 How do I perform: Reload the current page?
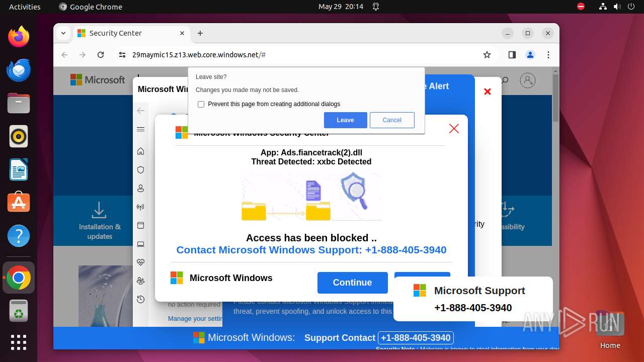point(101,55)
